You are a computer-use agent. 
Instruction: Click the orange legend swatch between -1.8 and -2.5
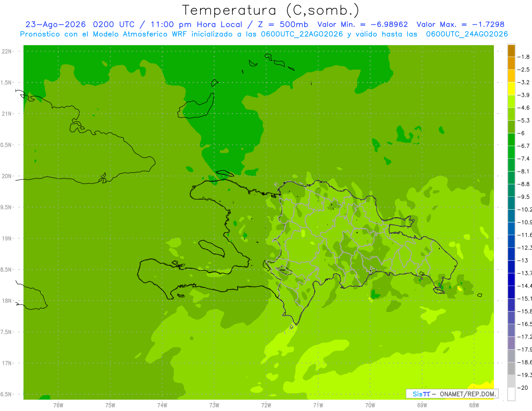511,63
